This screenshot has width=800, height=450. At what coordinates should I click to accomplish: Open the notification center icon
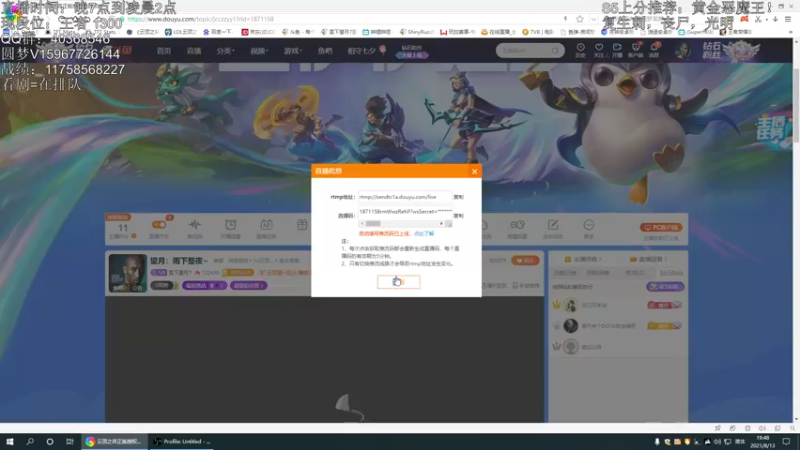pos(786,442)
